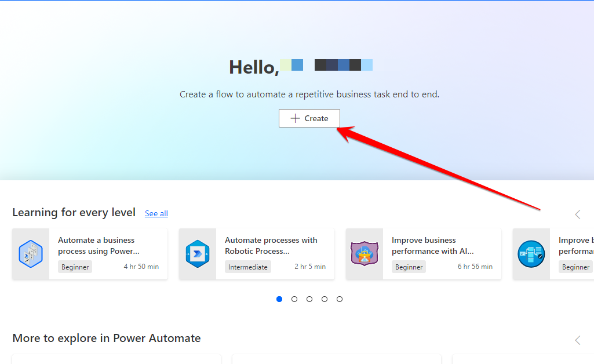Click the fourth learning card's blue circle icon
The height and width of the screenshot is (364, 594).
(x=531, y=254)
